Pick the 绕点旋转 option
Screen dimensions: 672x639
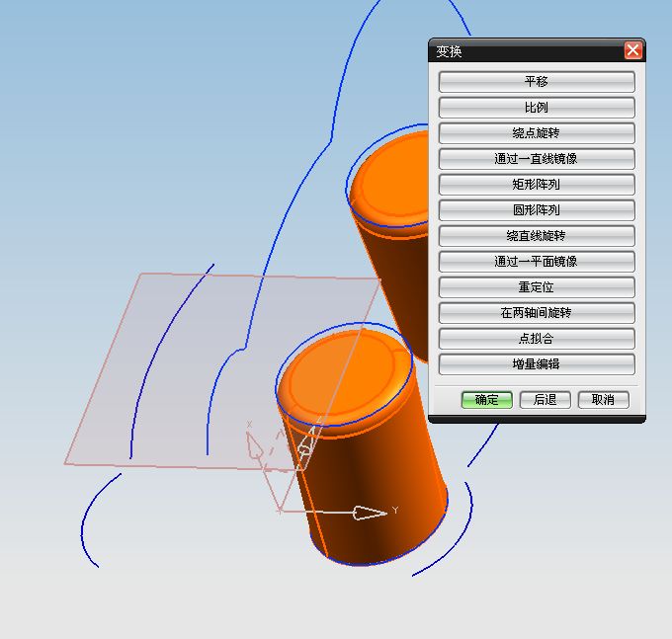point(537,132)
